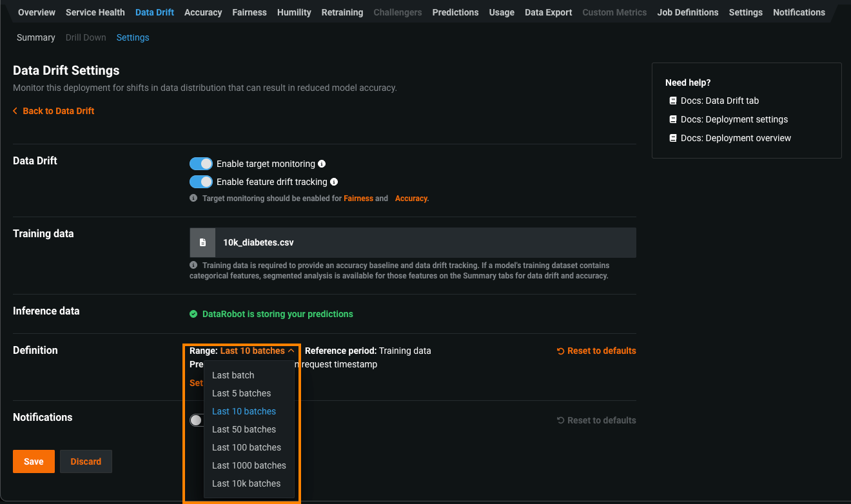This screenshot has width=851, height=504.
Task: Open the Service Health tab
Action: click(x=95, y=12)
